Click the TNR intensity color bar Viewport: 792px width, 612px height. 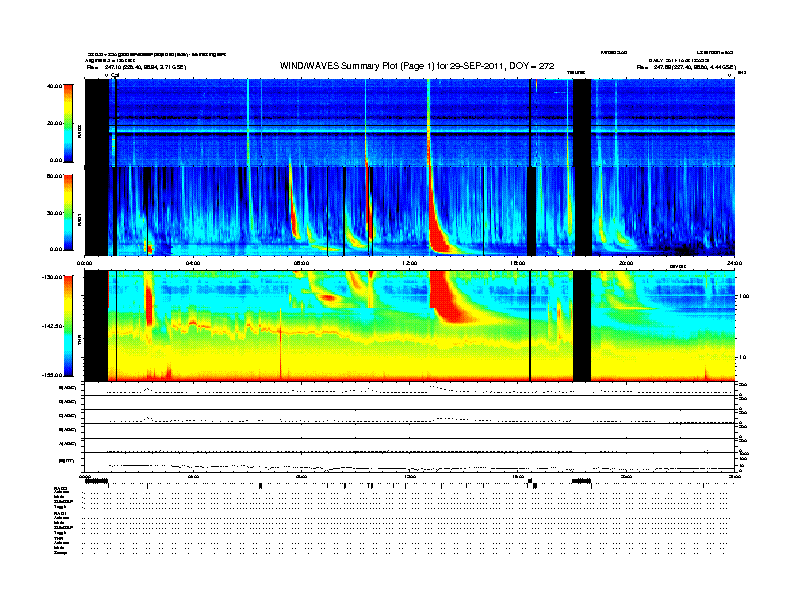(x=68, y=326)
